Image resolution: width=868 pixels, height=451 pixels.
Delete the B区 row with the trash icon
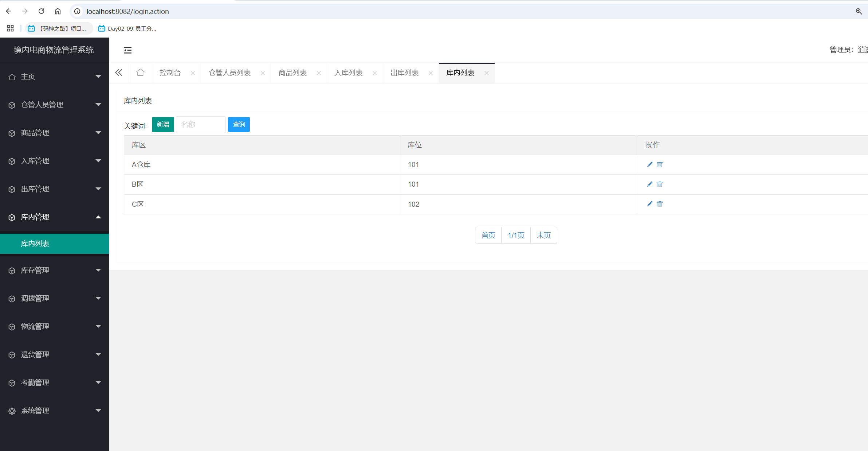[660, 184]
